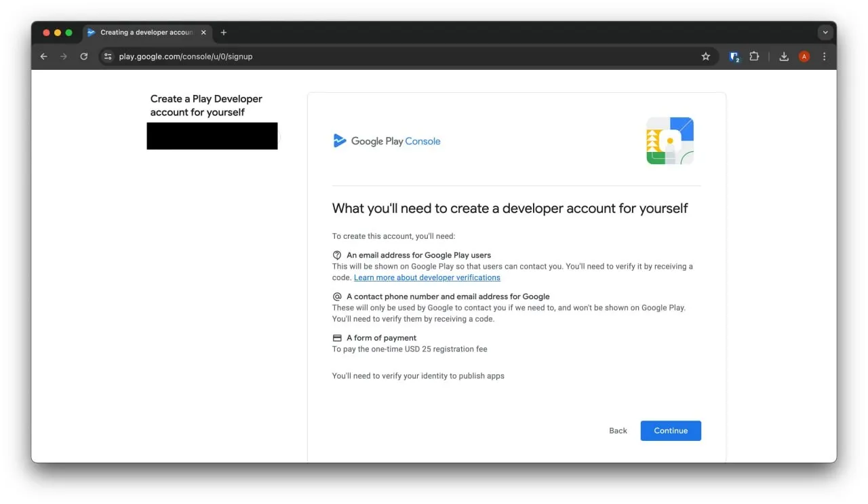The image size is (868, 504).
Task: Open the password manager extension icon
Action: pos(734,57)
